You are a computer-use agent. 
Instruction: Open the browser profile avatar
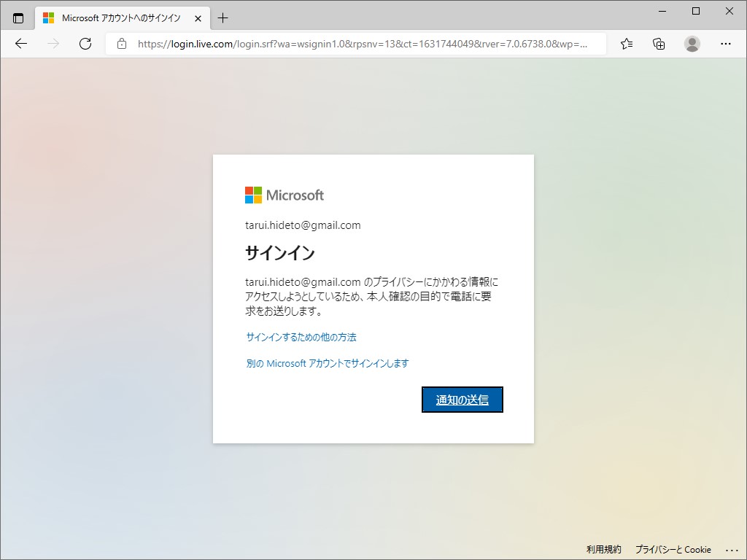(x=692, y=44)
